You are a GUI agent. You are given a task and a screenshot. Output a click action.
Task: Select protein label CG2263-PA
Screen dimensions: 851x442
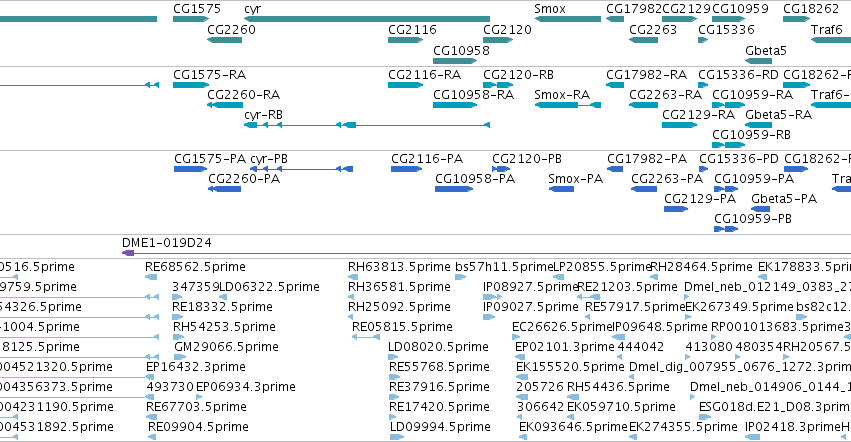tap(667, 179)
